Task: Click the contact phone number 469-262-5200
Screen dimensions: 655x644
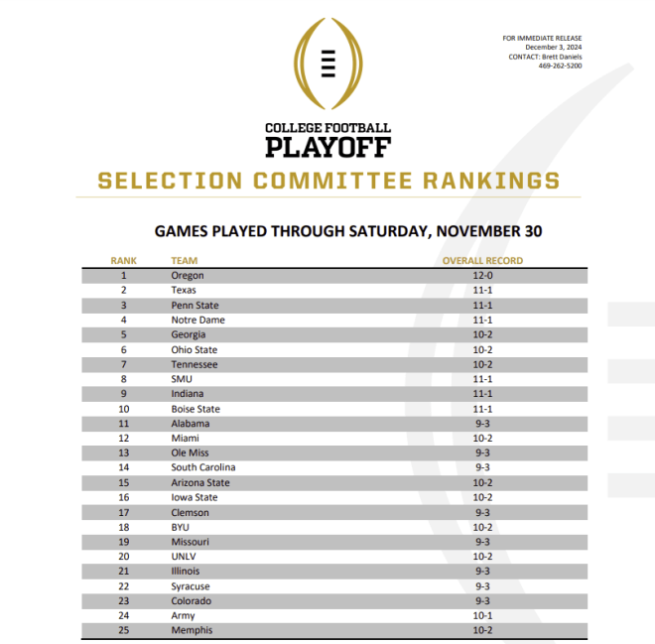Action: click(x=560, y=65)
